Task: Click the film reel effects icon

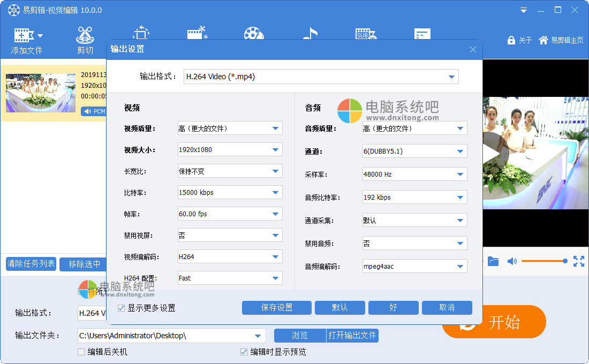Action: point(254,33)
